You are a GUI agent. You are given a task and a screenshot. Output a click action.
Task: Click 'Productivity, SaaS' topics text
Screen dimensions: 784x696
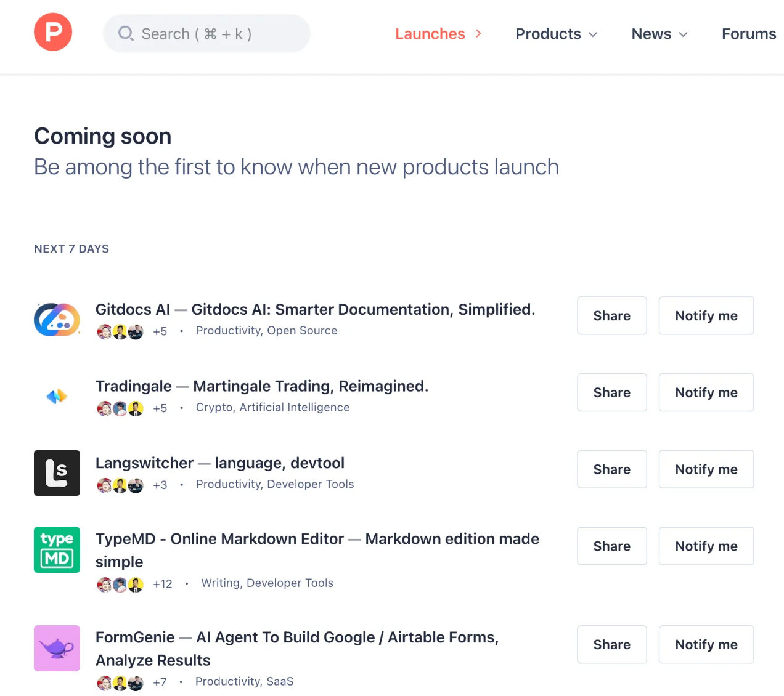point(244,681)
